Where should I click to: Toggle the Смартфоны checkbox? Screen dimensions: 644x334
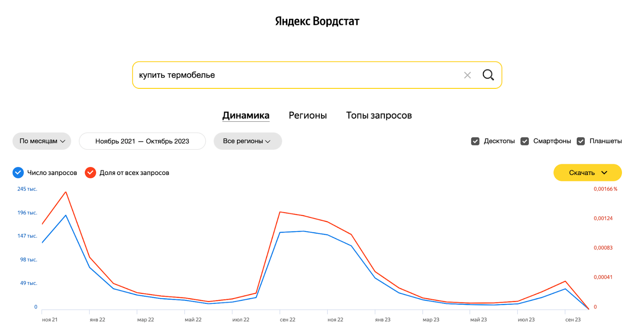524,141
